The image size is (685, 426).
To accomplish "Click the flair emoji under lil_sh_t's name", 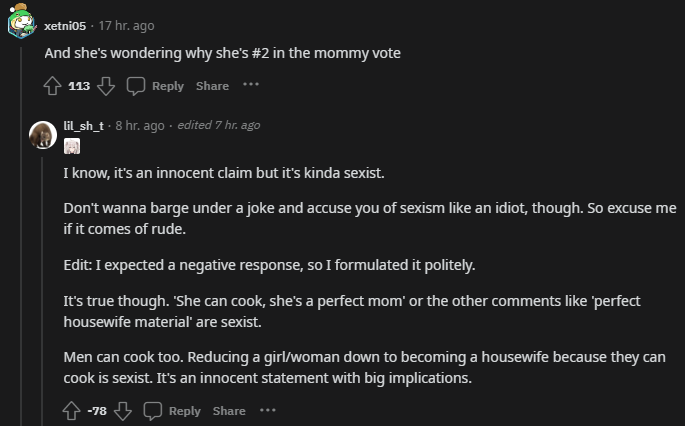I will [x=72, y=146].
